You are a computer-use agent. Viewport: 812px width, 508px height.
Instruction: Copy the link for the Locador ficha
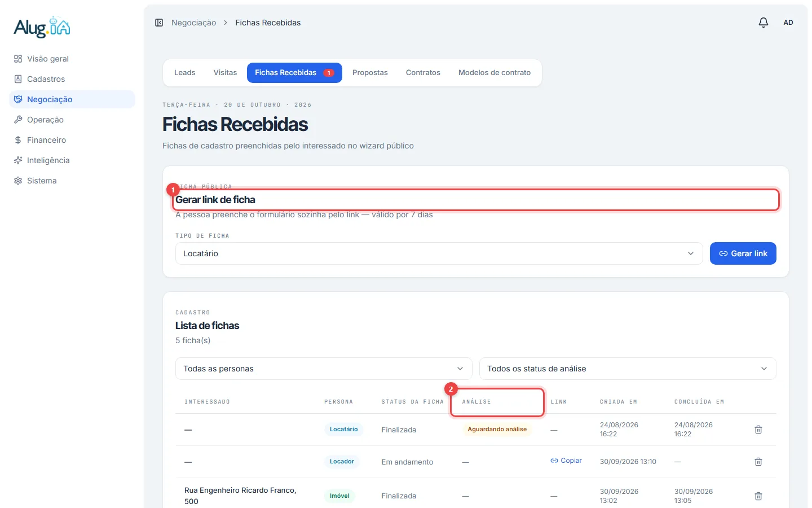coord(566,461)
